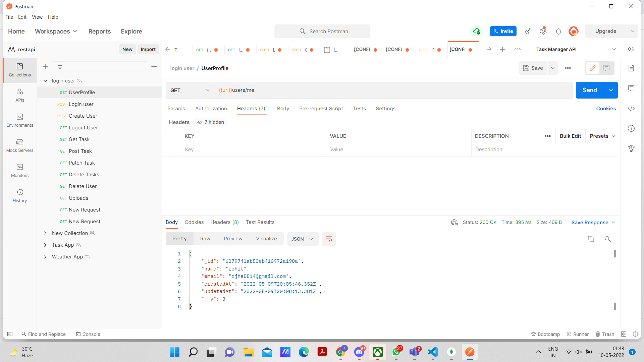
Task: Click the plus icon to create a collection
Action: (x=45, y=66)
